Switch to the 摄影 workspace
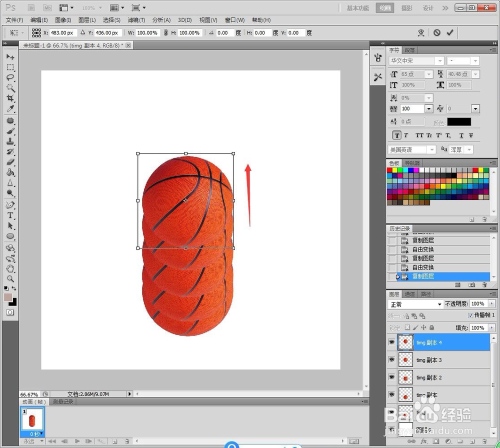Viewport: 500px width, 448px height. click(406, 8)
